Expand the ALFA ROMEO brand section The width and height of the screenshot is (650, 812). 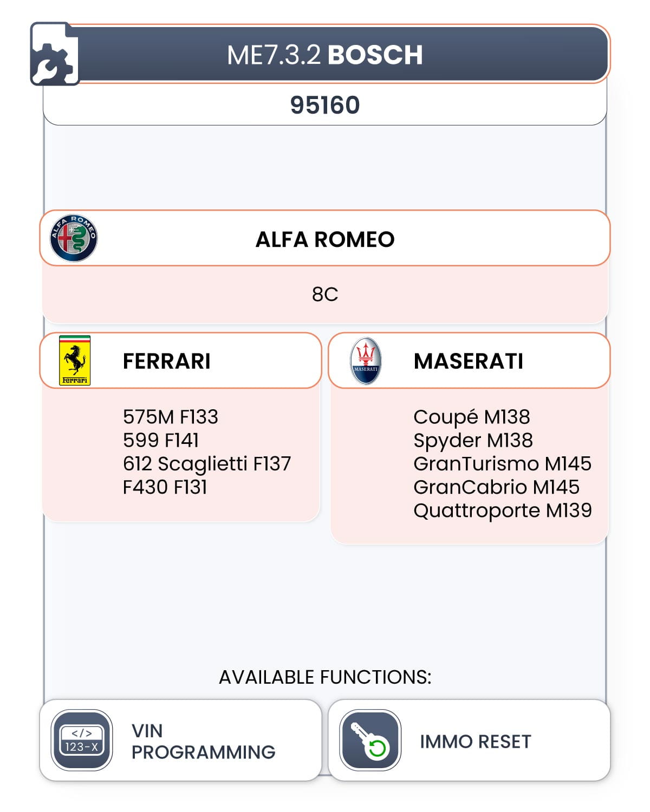point(325,238)
